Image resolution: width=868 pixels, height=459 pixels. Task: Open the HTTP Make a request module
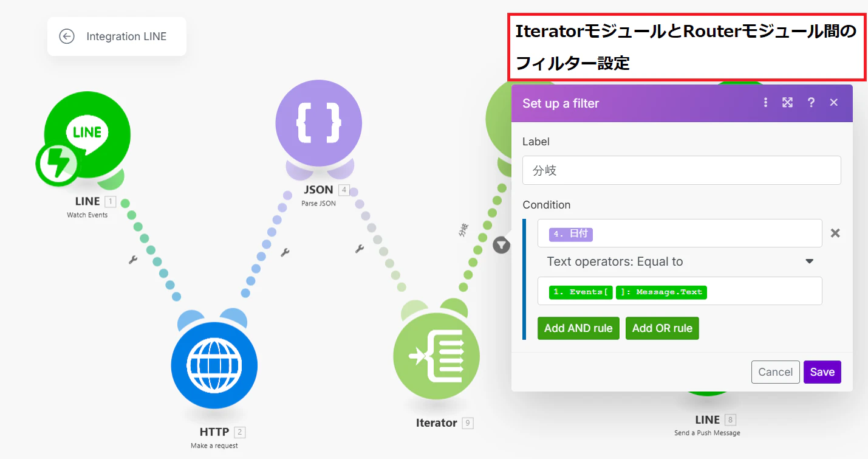(x=214, y=366)
